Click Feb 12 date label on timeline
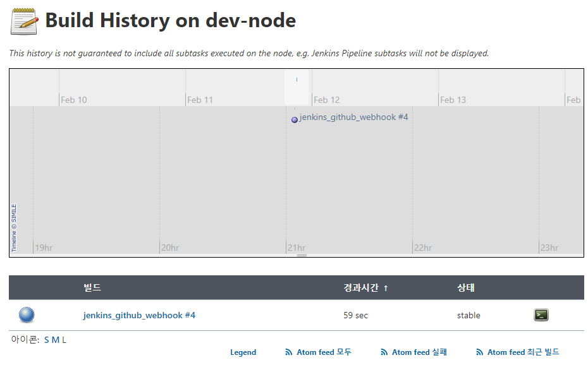 pos(327,100)
